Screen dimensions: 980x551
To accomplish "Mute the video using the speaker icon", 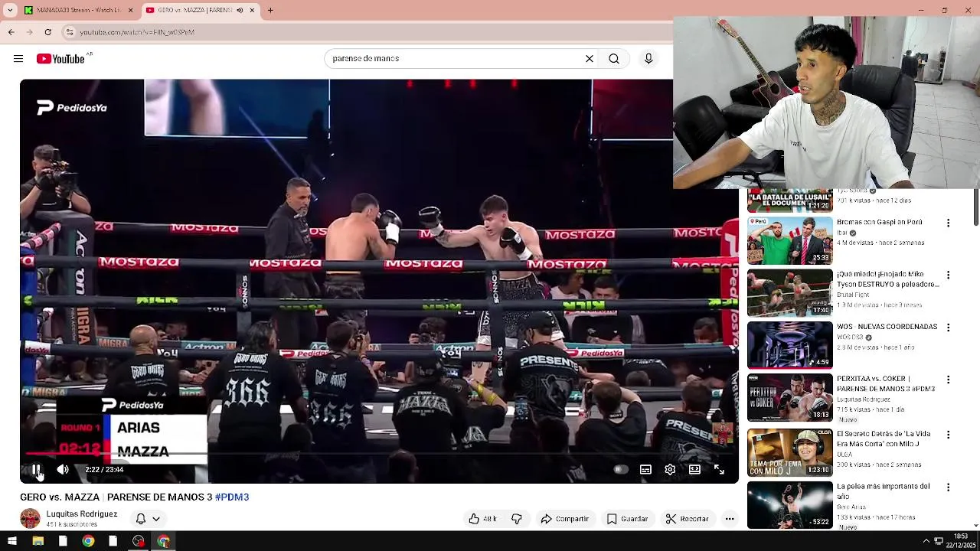I will 63,469.
